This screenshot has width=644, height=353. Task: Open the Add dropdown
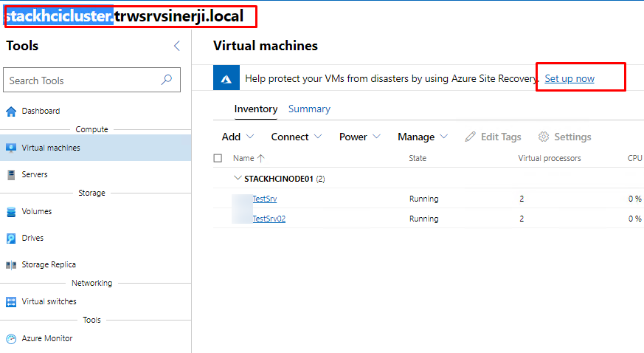click(x=238, y=137)
